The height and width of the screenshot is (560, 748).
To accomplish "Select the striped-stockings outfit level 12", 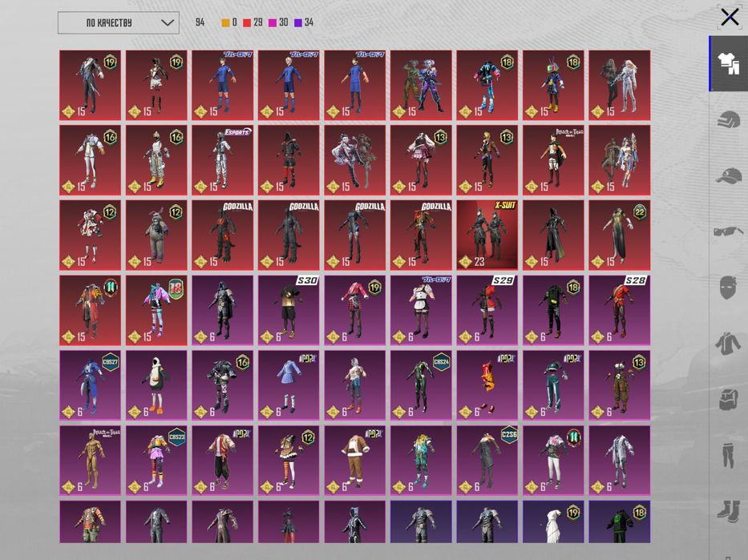I will coord(289,460).
